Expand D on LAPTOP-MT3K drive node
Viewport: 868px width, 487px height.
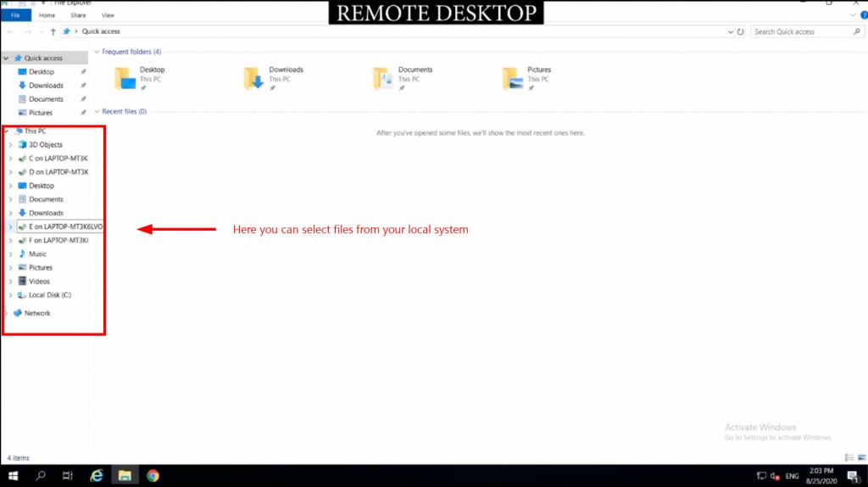[x=10, y=172]
